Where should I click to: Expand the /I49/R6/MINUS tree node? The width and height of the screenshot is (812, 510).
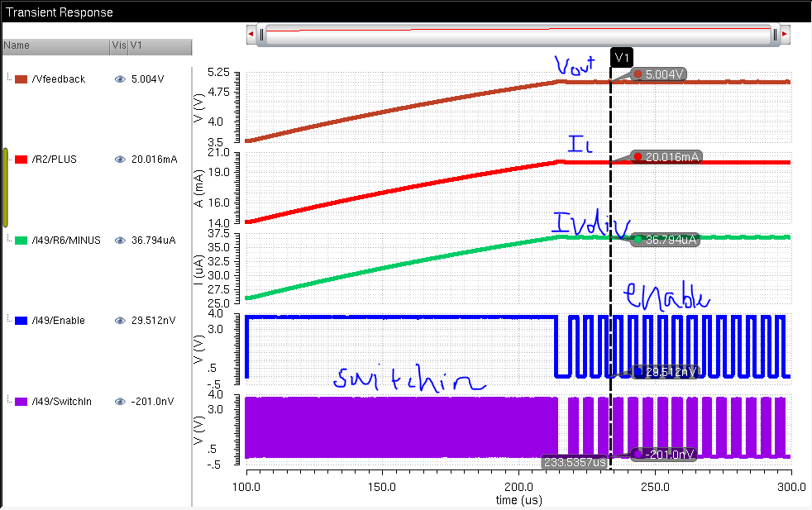[x=10, y=241]
